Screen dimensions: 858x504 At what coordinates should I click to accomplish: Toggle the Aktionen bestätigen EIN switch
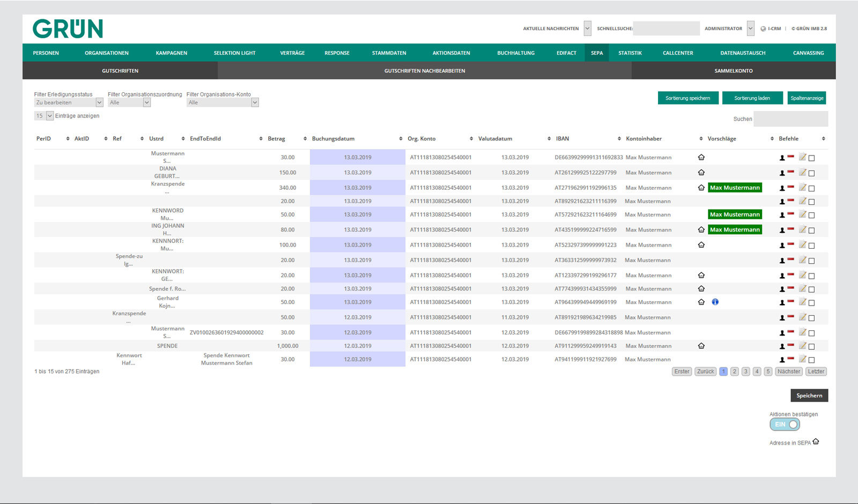785,424
